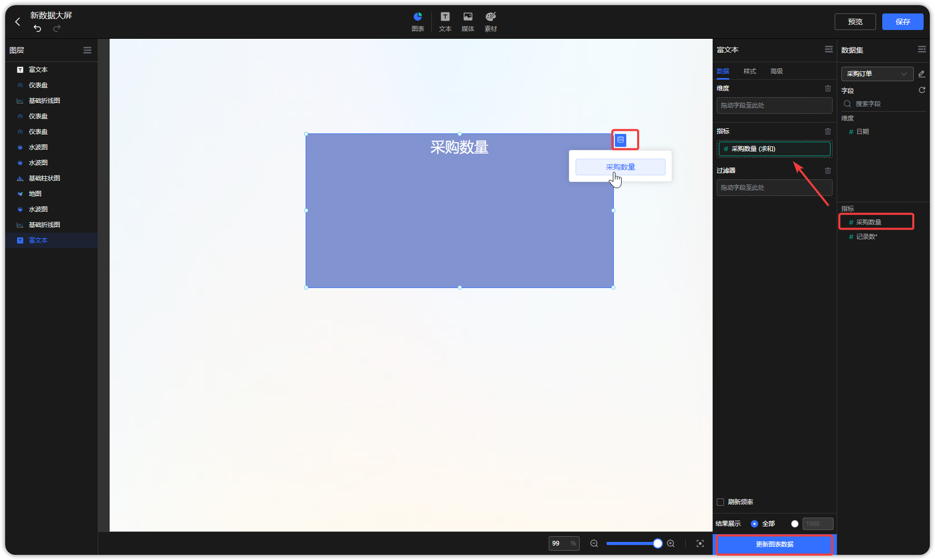Select the 日期 dimension field
935x560 pixels.
pos(859,132)
